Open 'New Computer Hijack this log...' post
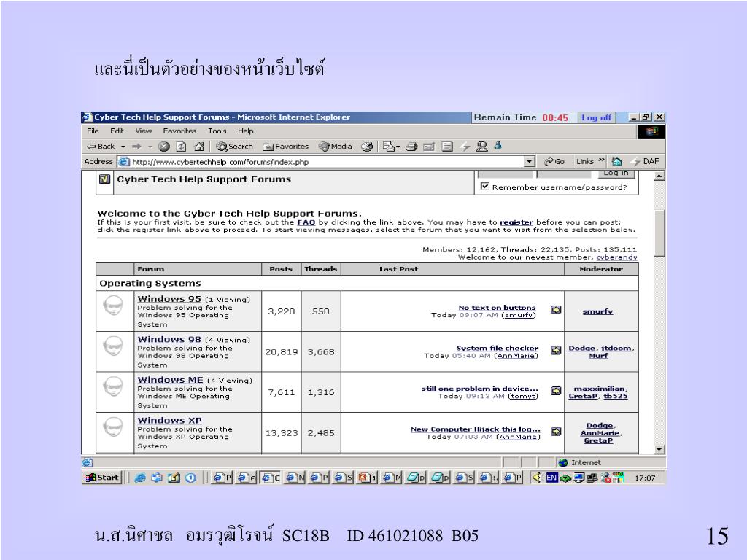 click(x=476, y=429)
